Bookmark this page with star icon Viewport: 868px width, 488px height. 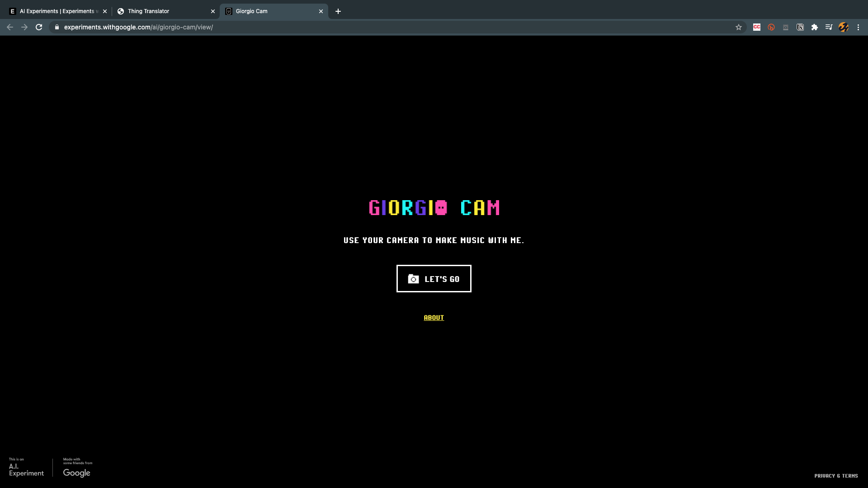tap(739, 27)
